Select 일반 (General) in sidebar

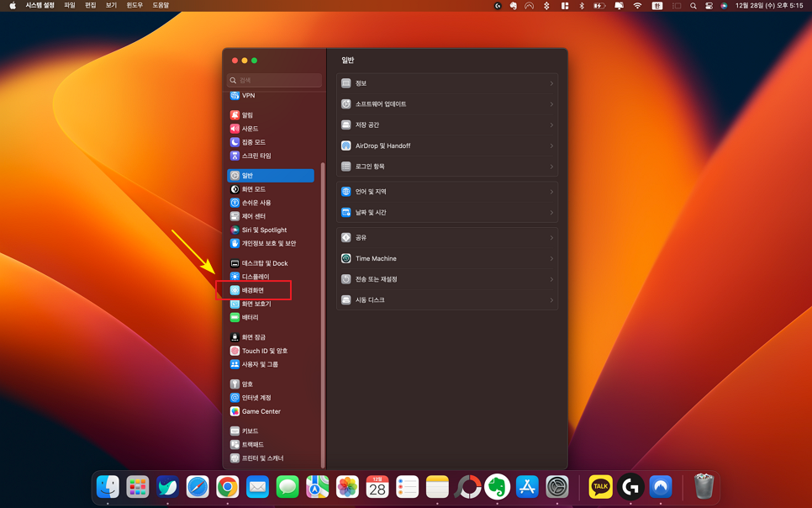(x=271, y=176)
